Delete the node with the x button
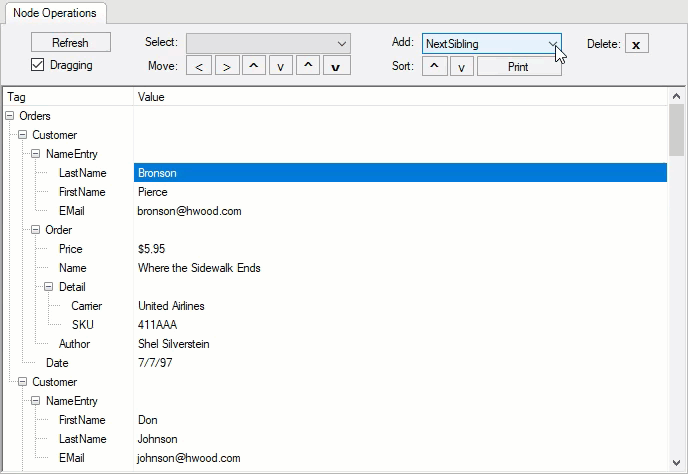The height and width of the screenshot is (474, 688). [636, 44]
